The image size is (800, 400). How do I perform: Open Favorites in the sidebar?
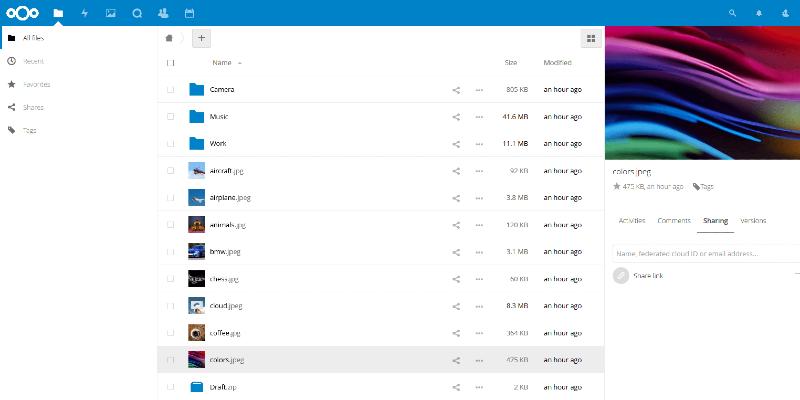pyautogui.click(x=36, y=84)
